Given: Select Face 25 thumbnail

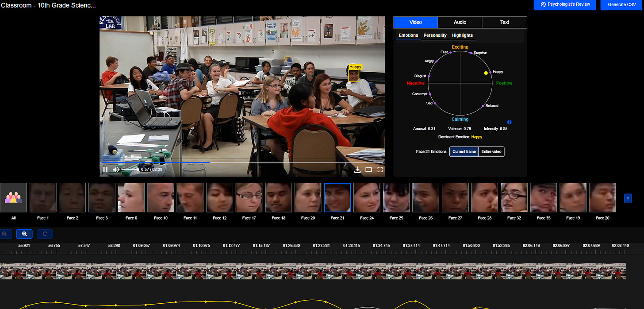Looking at the screenshot, I should [x=396, y=197].
